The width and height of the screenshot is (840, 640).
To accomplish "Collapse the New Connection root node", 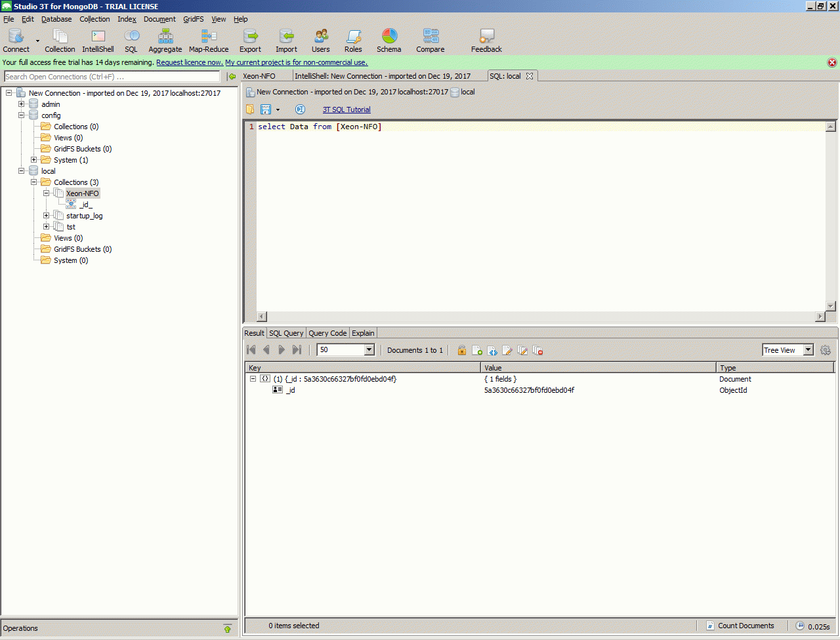I will (x=9, y=93).
